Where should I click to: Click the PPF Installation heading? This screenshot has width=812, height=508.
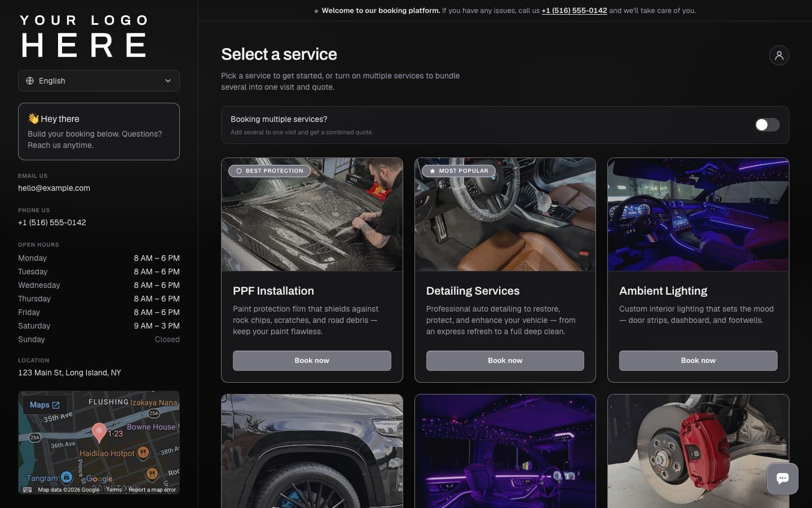pos(273,291)
